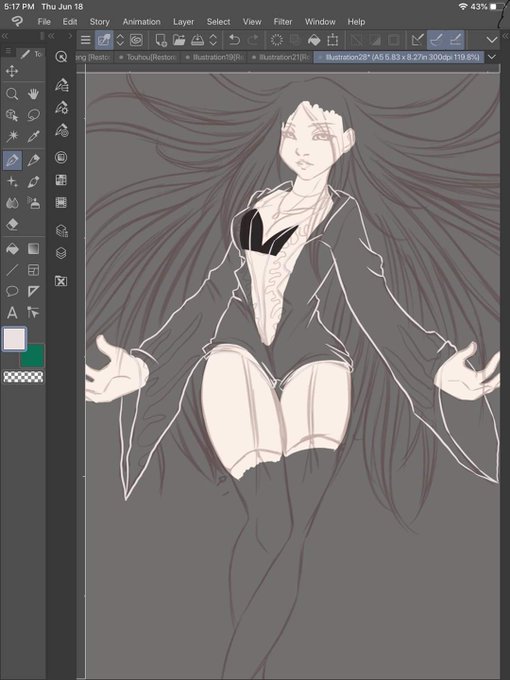Select the Balloon speech bubble tool
This screenshot has height=680, width=510.
[x=12, y=291]
